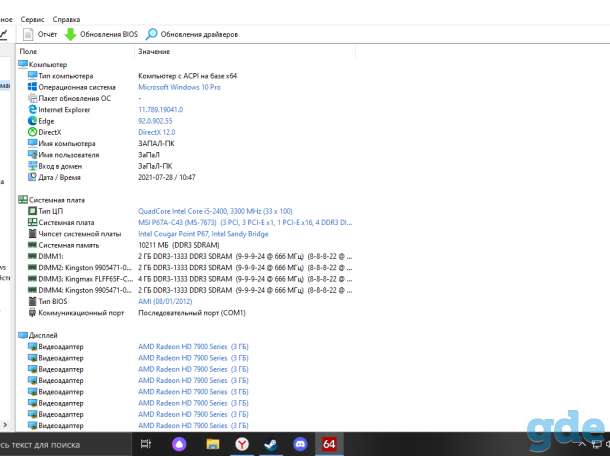Click the Internet Explorer row icon
Viewport: 610px width, 456px height.
pos(33,110)
